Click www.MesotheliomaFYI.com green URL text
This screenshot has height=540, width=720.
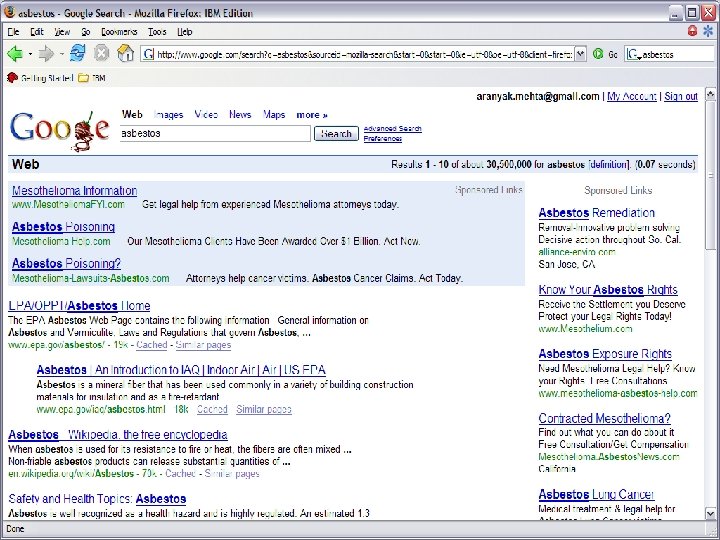[68, 204]
